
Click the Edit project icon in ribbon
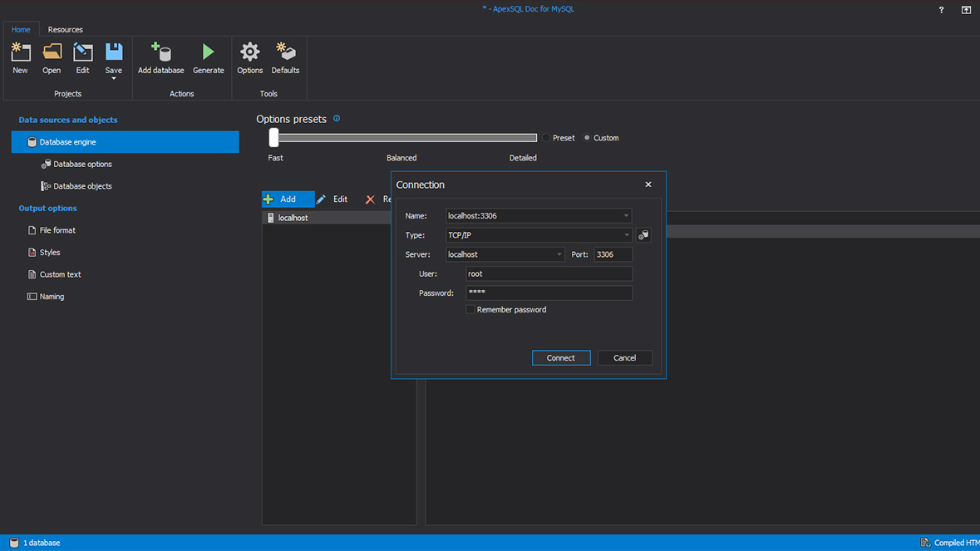tap(82, 53)
